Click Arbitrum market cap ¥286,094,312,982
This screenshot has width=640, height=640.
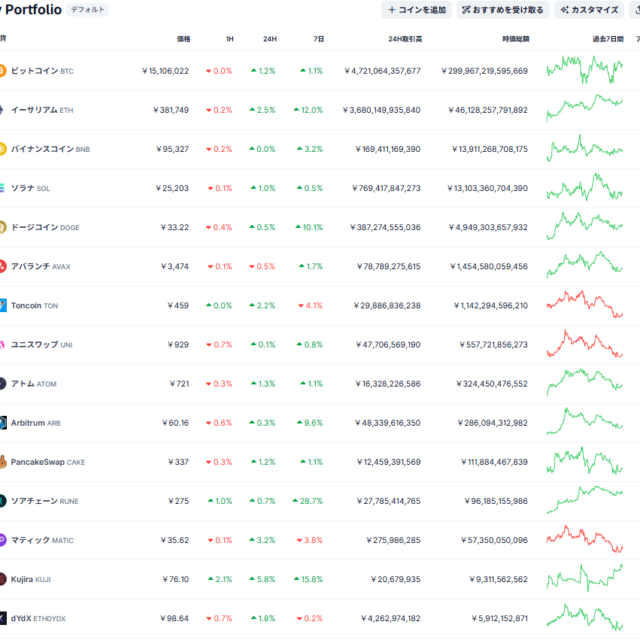click(493, 423)
